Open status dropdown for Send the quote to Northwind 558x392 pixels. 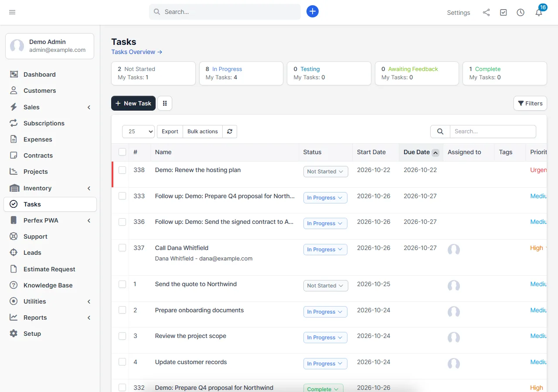(x=326, y=286)
